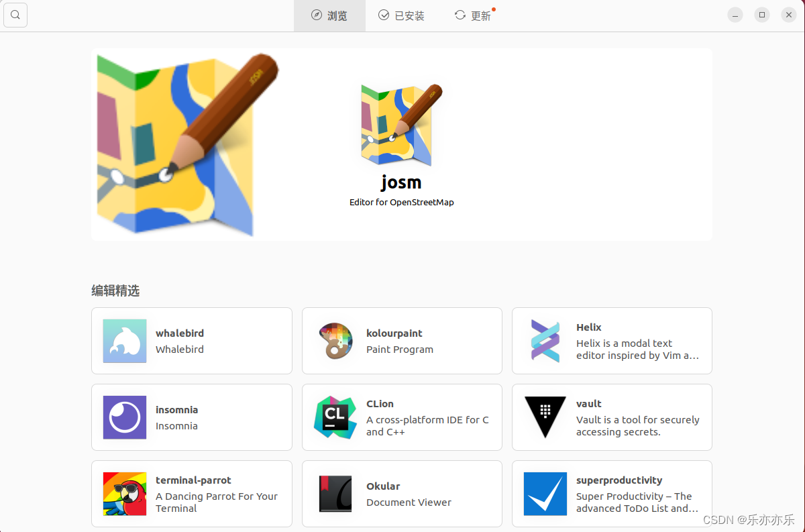This screenshot has height=532, width=805.
Task: Click the checkmark icon in 已安装 tab
Action: click(x=384, y=15)
